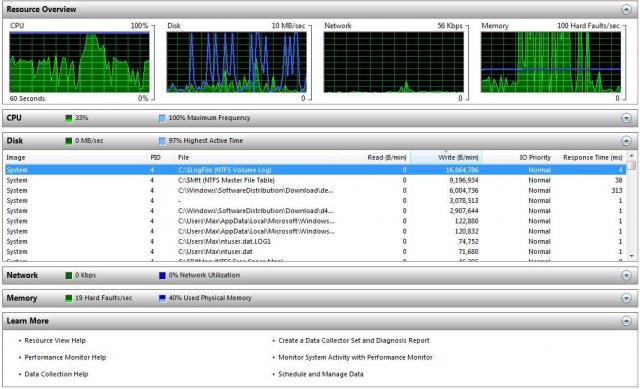Image resolution: width=640 pixels, height=389 pixels.
Task: Collapse the Learn More section
Action: click(x=626, y=321)
